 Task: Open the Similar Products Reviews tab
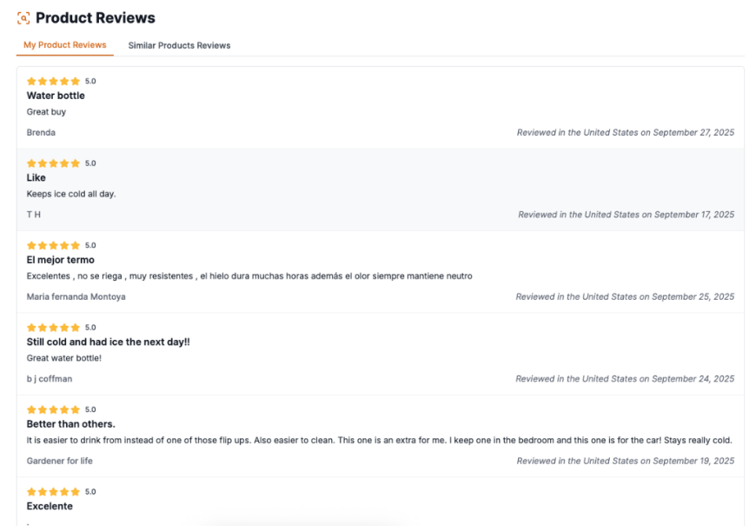179,45
